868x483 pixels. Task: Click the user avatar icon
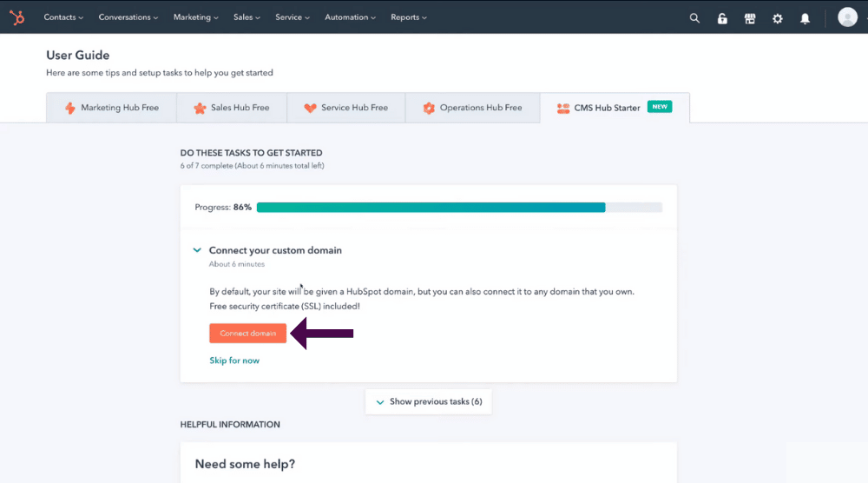pos(847,17)
